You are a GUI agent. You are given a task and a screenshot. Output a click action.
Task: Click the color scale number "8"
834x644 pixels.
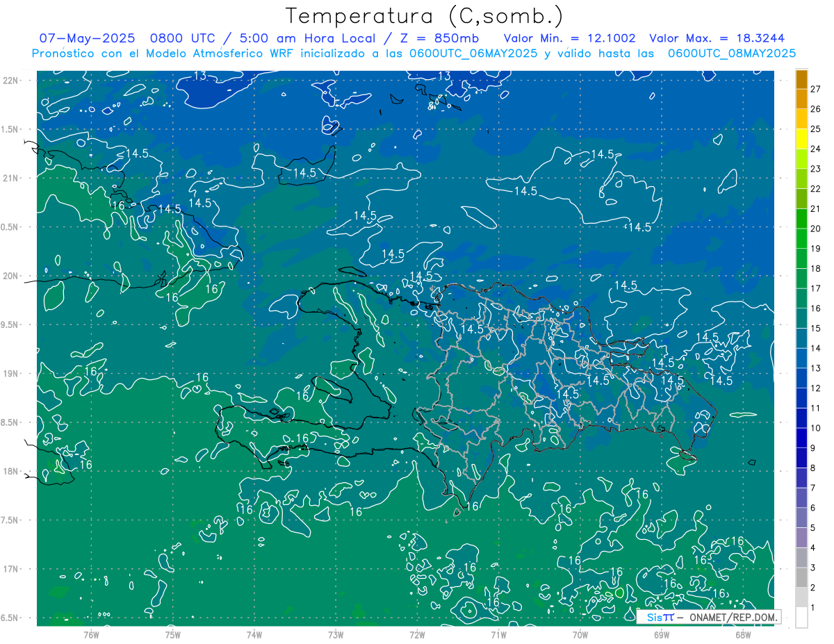click(813, 468)
